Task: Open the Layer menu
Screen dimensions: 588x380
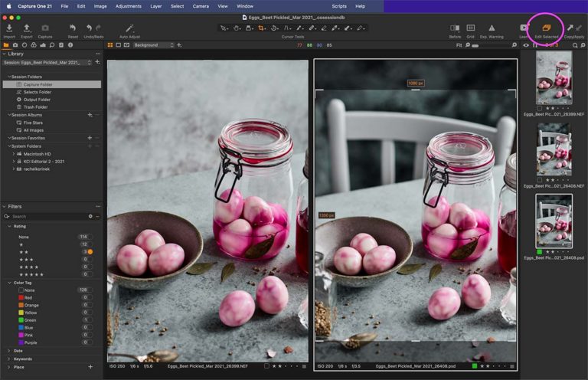Action: pos(156,6)
